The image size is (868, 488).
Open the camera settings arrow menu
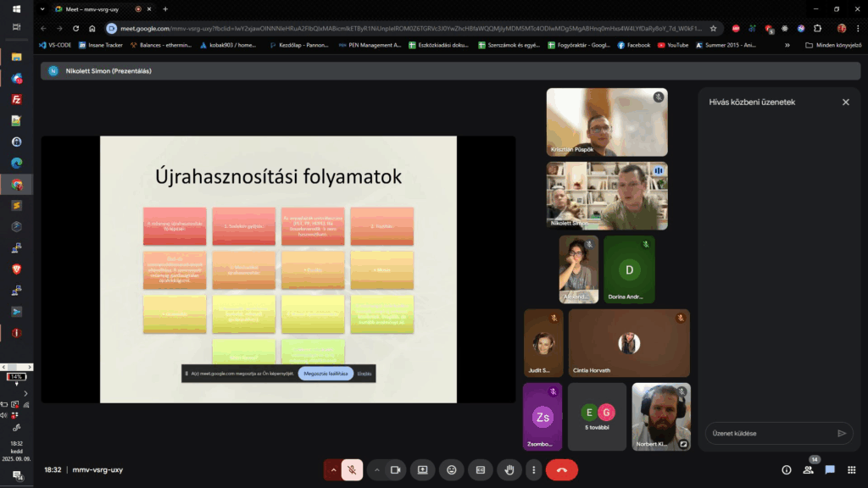coord(376,469)
